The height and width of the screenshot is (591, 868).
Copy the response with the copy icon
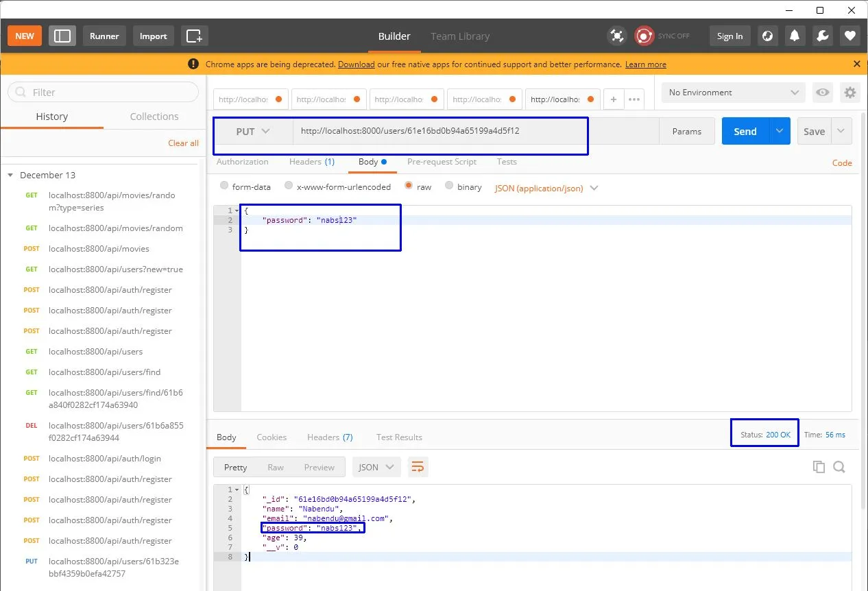tap(819, 467)
